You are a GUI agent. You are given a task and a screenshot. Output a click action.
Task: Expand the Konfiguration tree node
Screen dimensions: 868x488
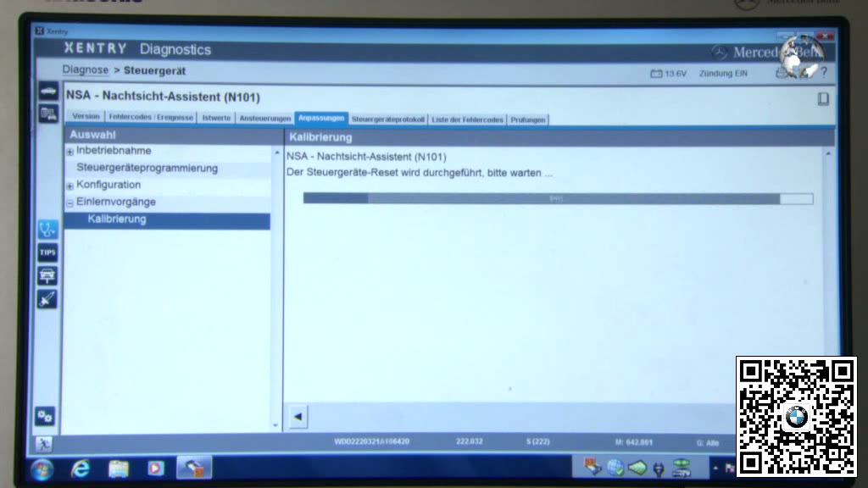coord(70,186)
